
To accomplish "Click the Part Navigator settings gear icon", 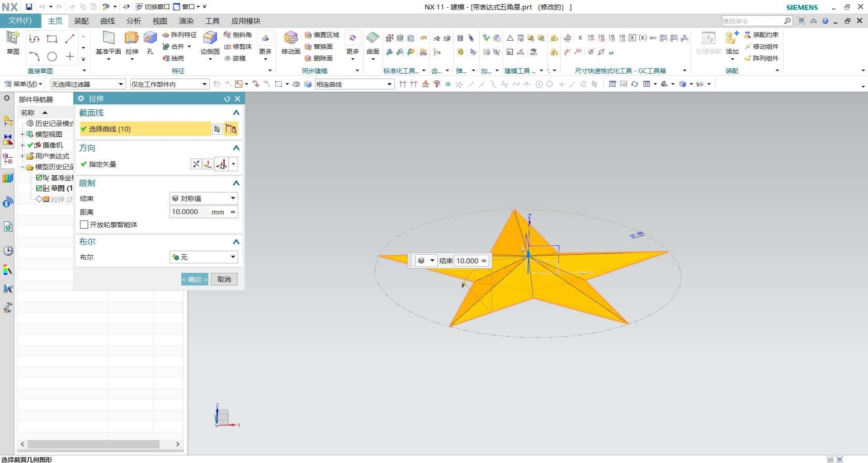I will [7, 98].
